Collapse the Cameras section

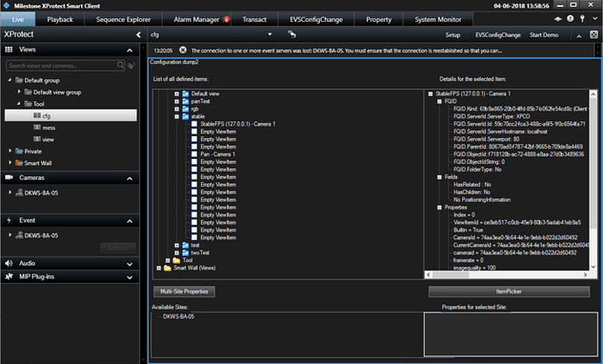(x=129, y=179)
